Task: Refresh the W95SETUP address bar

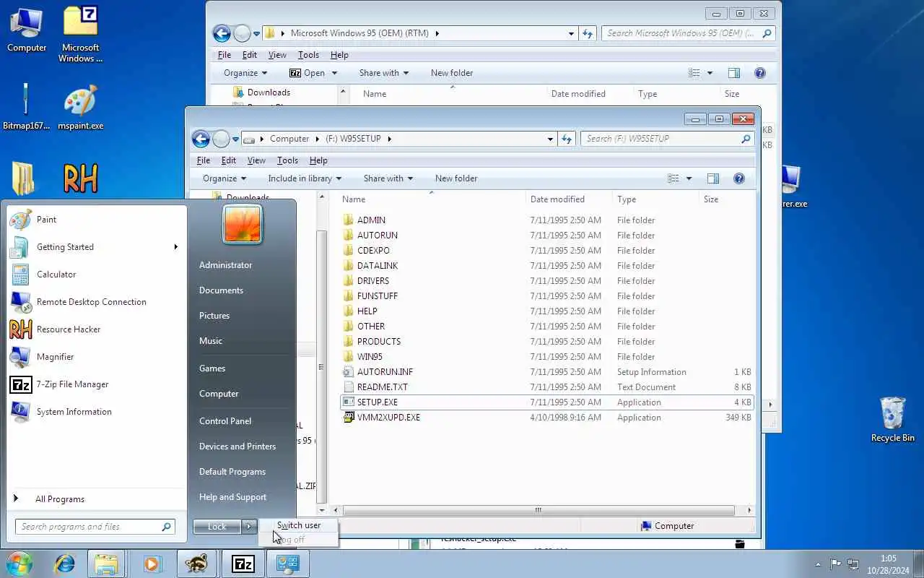Action: 567,139
